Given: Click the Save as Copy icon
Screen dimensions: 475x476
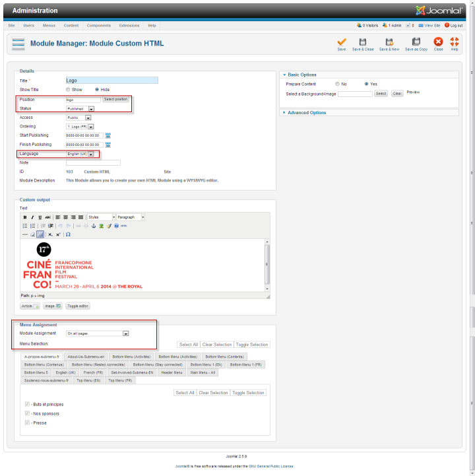Looking at the screenshot, I should pos(416,44).
